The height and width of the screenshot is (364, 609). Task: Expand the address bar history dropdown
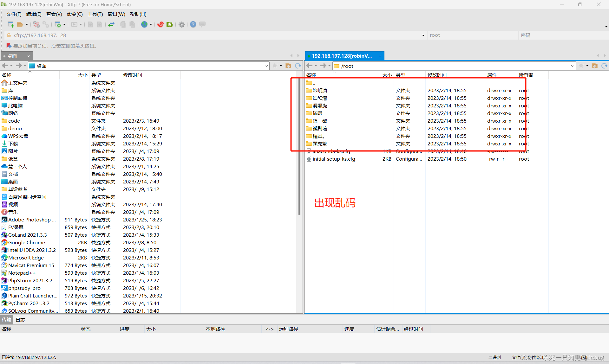[423, 35]
